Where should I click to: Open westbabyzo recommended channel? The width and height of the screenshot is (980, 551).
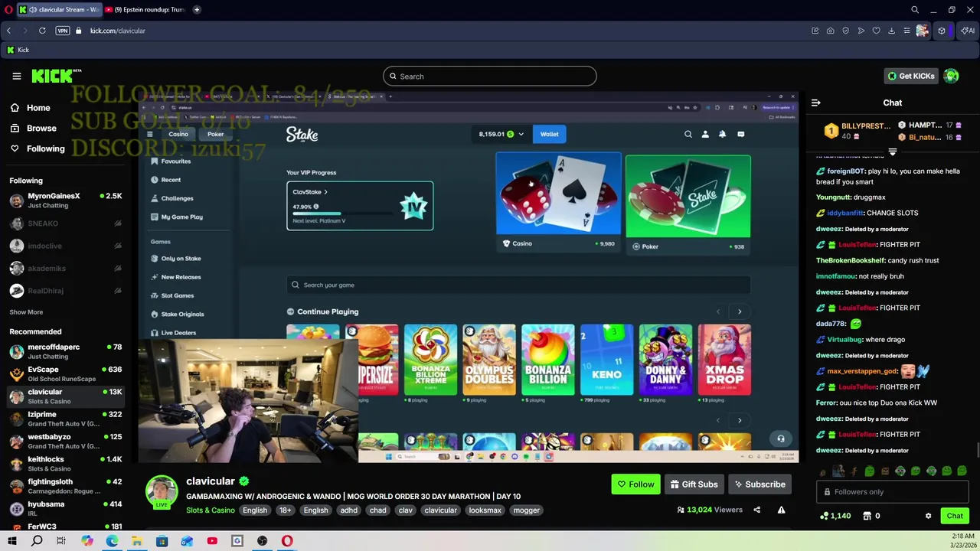click(66, 441)
